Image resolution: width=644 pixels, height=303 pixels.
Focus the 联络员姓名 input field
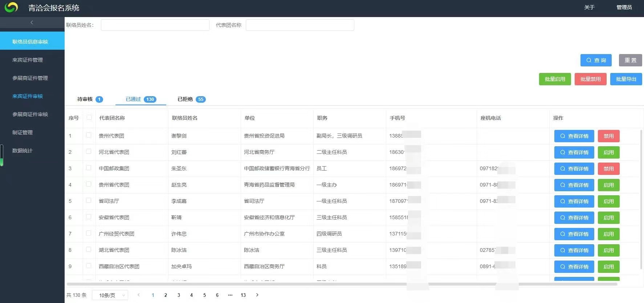155,25
